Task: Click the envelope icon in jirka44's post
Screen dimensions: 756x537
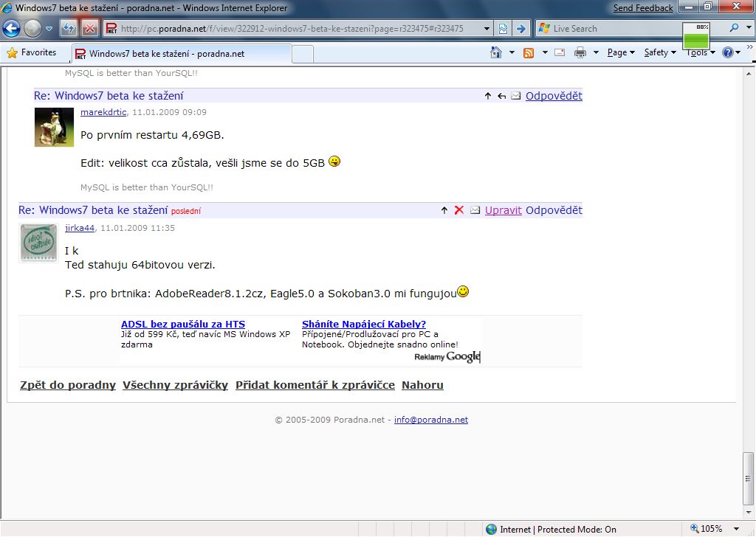Action: tap(475, 210)
